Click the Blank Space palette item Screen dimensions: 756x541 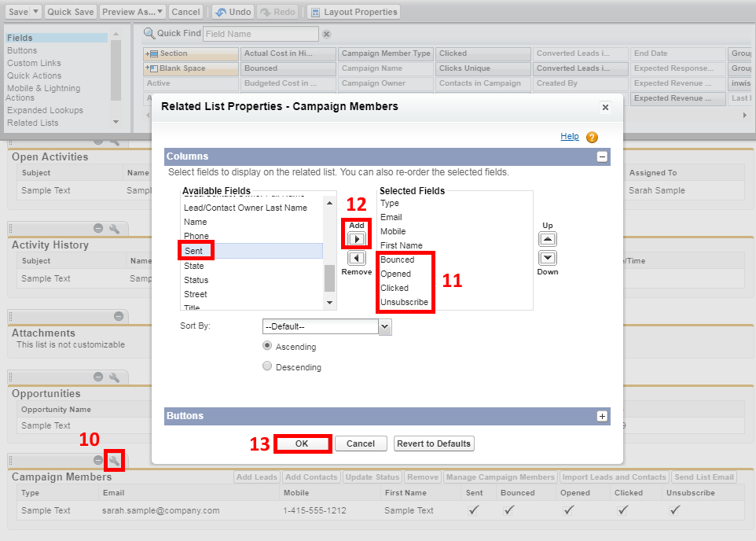pyautogui.click(x=191, y=68)
